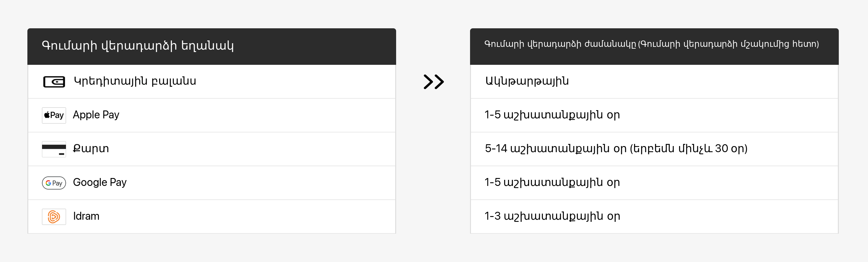Click the (Գումարի վերադարձի մշակումից հետո) header note
Viewport: 868px width, 262px height.
[728, 44]
